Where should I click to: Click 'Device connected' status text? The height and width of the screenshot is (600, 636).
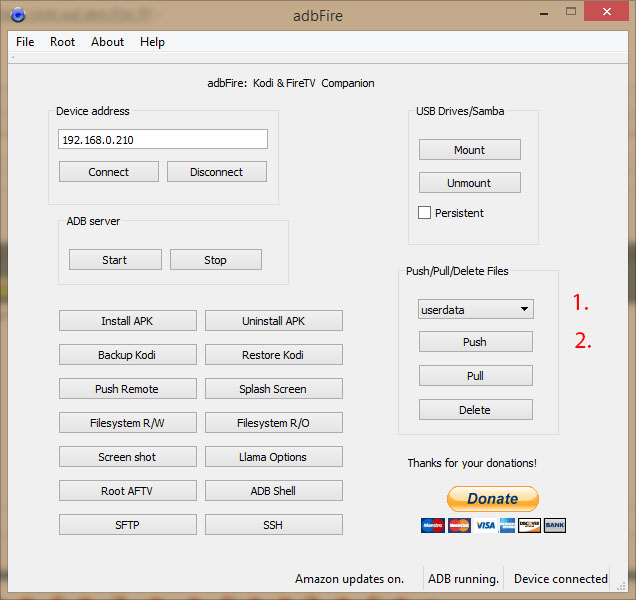561,579
